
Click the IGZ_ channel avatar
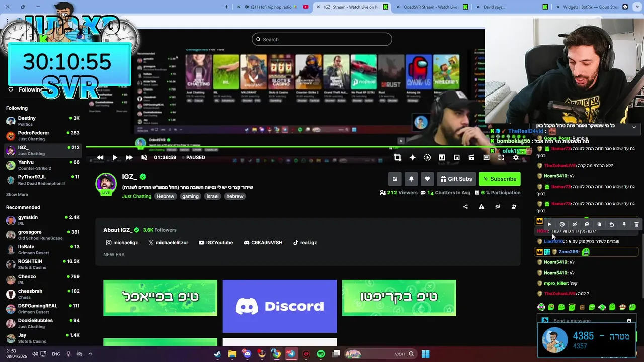click(x=106, y=184)
